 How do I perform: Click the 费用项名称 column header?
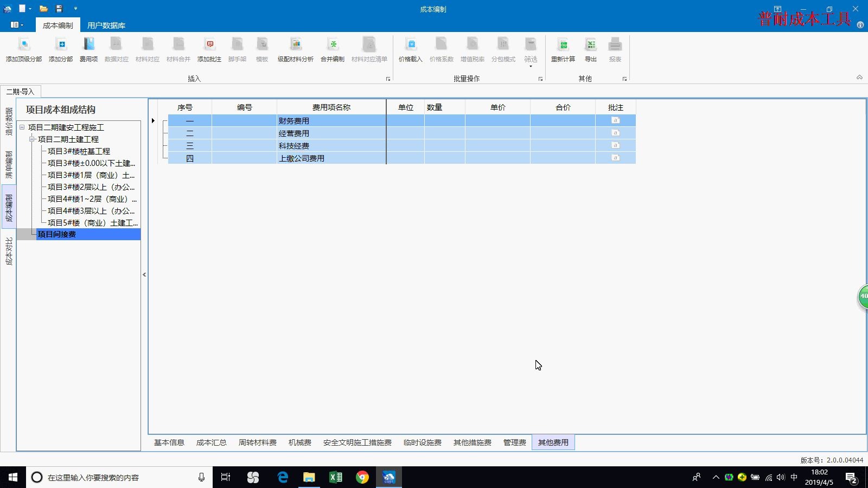[x=331, y=107]
